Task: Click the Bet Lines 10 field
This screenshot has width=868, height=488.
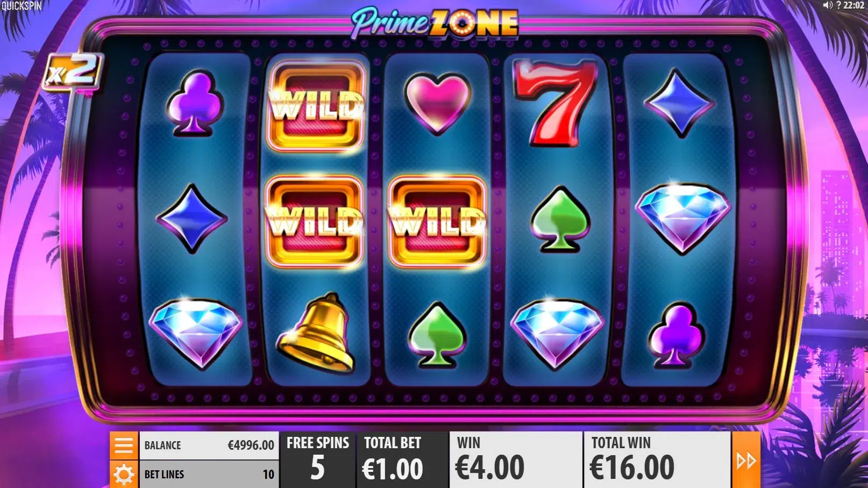Action: point(209,475)
